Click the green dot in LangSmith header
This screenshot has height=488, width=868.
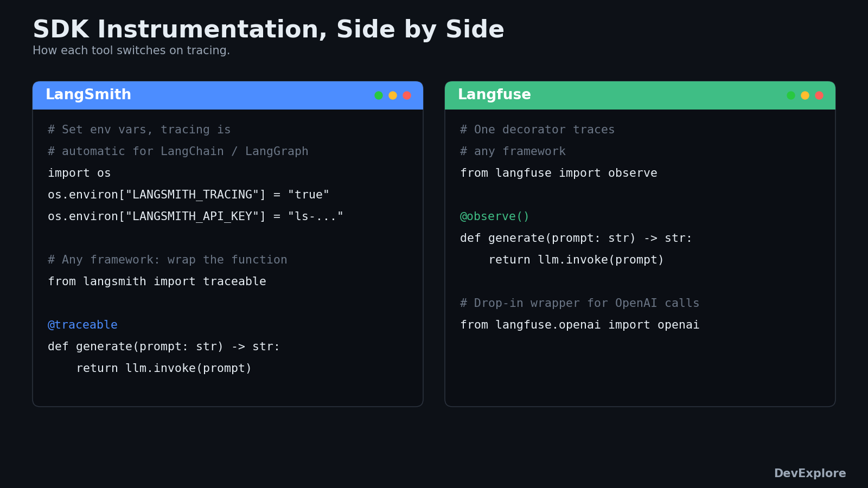click(379, 95)
